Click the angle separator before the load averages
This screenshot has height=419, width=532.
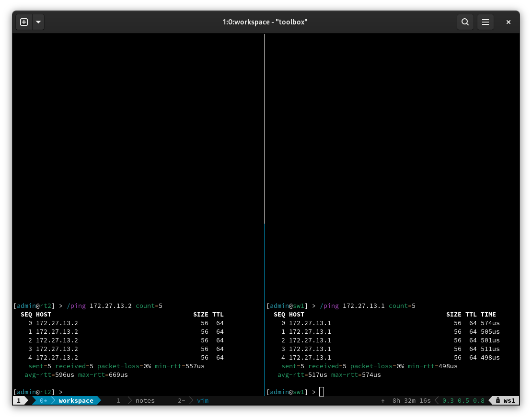coord(437,400)
